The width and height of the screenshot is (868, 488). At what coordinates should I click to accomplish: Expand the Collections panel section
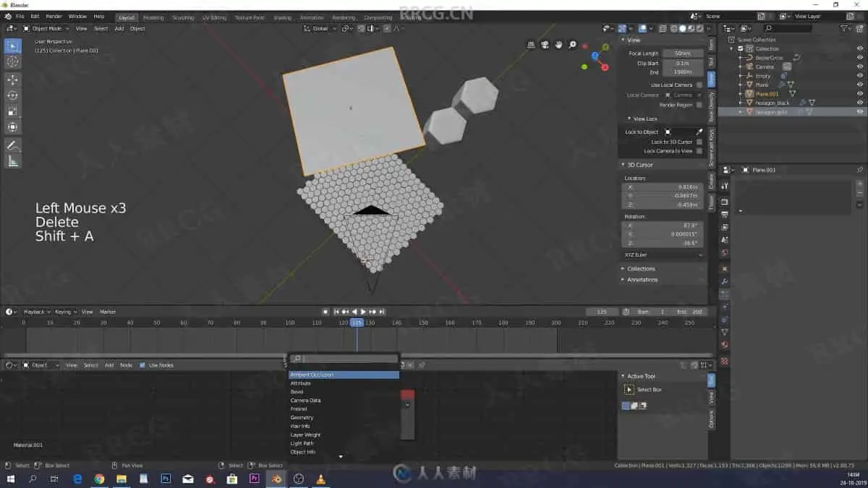(640, 269)
